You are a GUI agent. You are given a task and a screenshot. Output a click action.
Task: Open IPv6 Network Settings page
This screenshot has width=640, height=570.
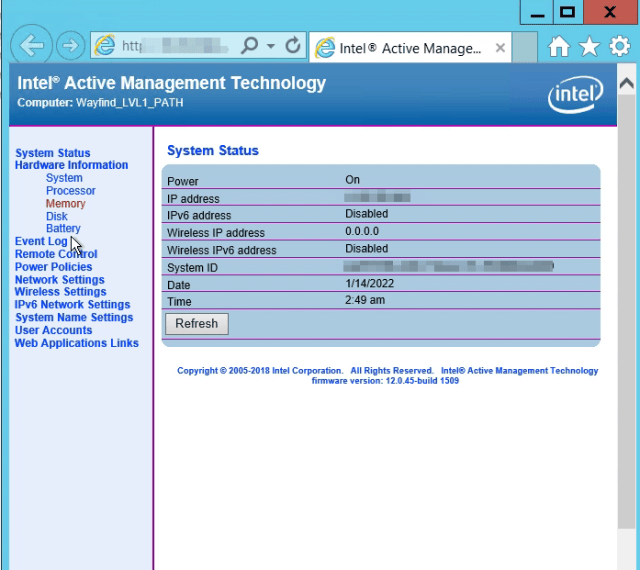72,305
